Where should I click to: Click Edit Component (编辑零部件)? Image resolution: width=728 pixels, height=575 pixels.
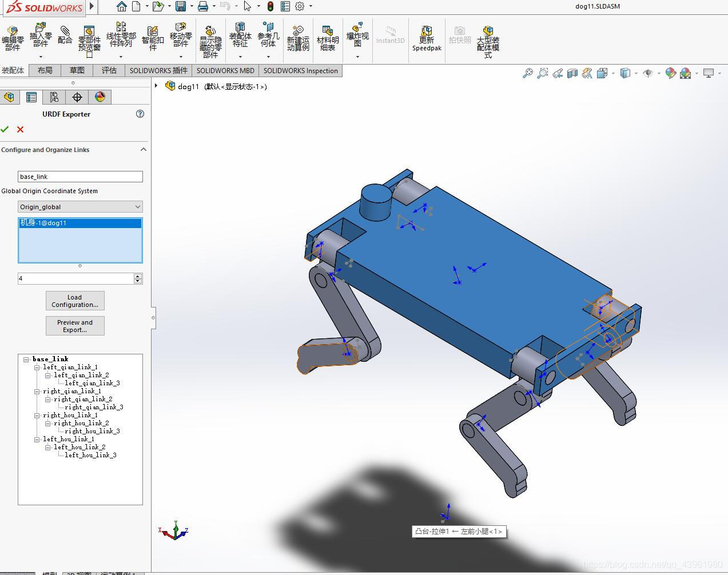pos(13,39)
